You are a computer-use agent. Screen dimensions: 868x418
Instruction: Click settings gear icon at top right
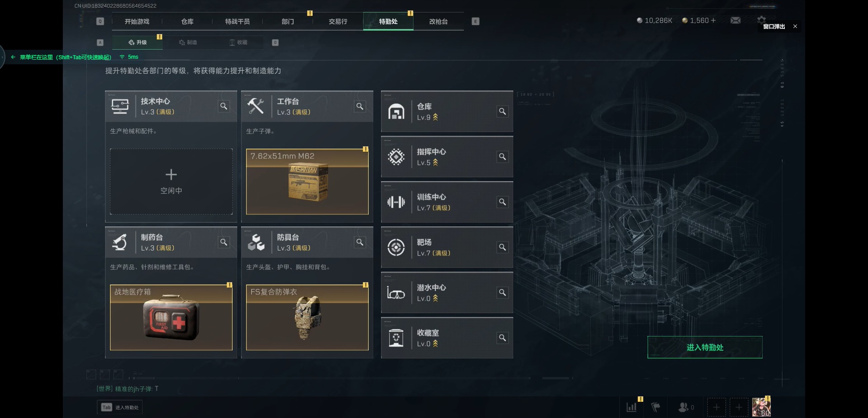[x=761, y=19]
